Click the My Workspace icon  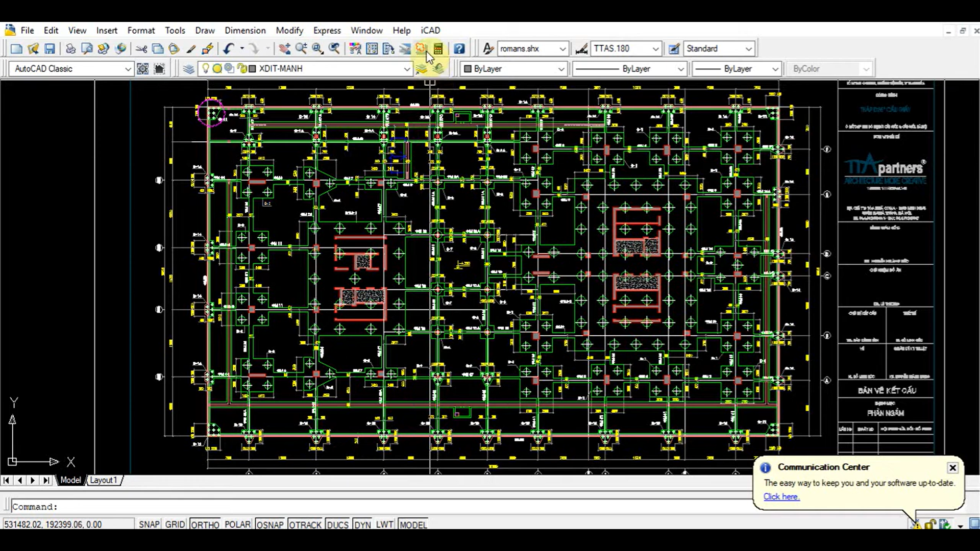coord(159,69)
